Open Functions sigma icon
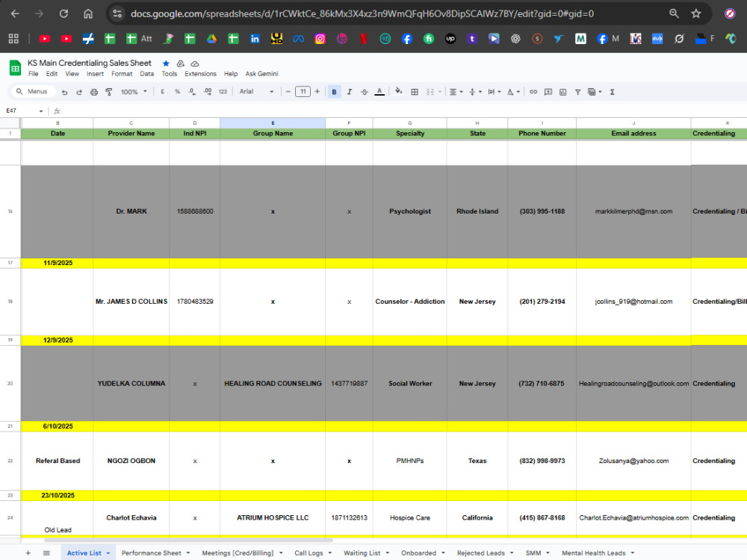747x560 pixels. coord(613,92)
